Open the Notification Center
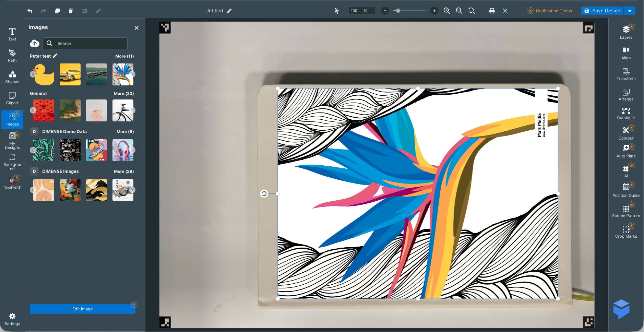This screenshot has width=644, height=332. (550, 11)
